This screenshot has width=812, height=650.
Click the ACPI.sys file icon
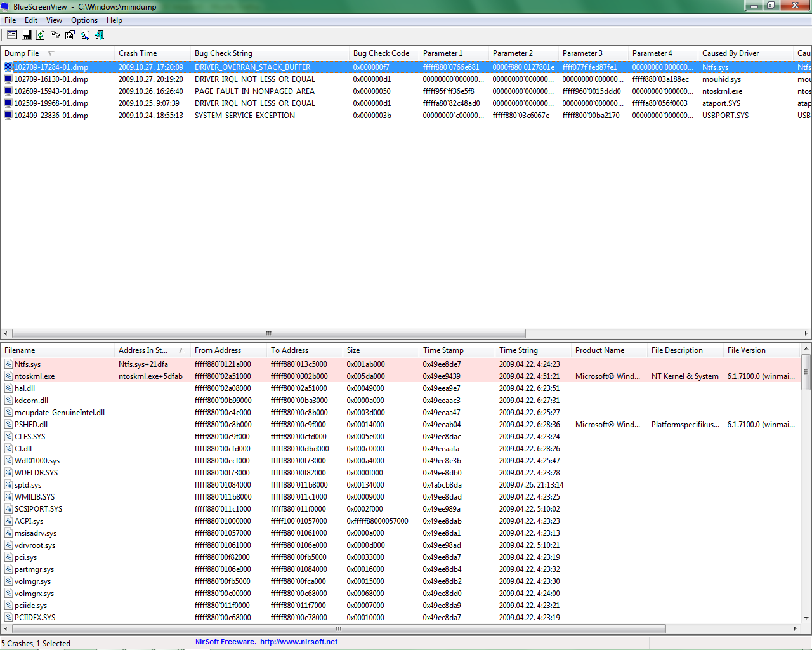[8, 521]
